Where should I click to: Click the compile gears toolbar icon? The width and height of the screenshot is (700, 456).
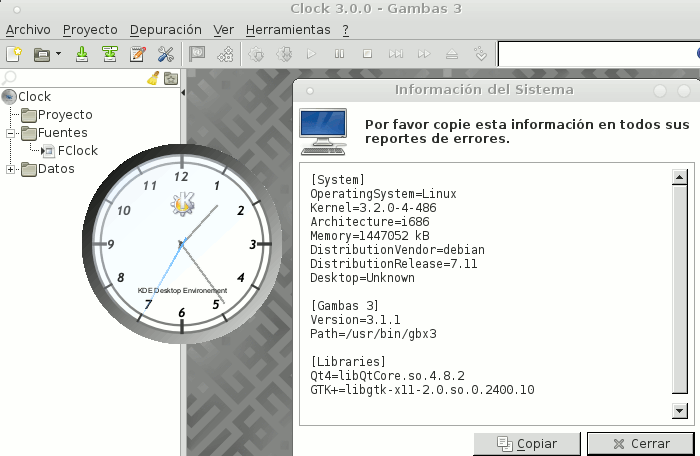pyautogui.click(x=225, y=54)
